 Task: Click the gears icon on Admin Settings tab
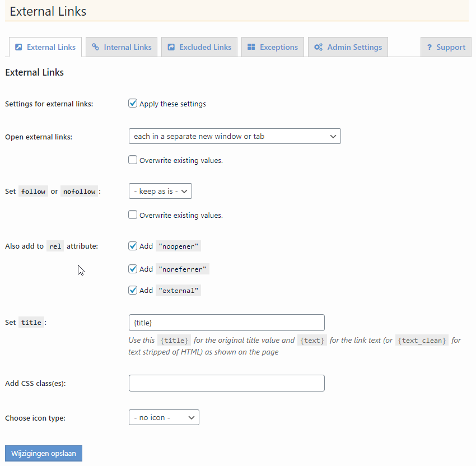coord(318,47)
